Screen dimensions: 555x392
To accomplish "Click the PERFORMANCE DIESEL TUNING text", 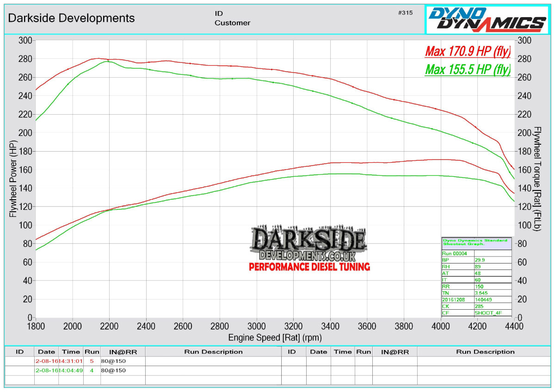I will coord(309,267).
